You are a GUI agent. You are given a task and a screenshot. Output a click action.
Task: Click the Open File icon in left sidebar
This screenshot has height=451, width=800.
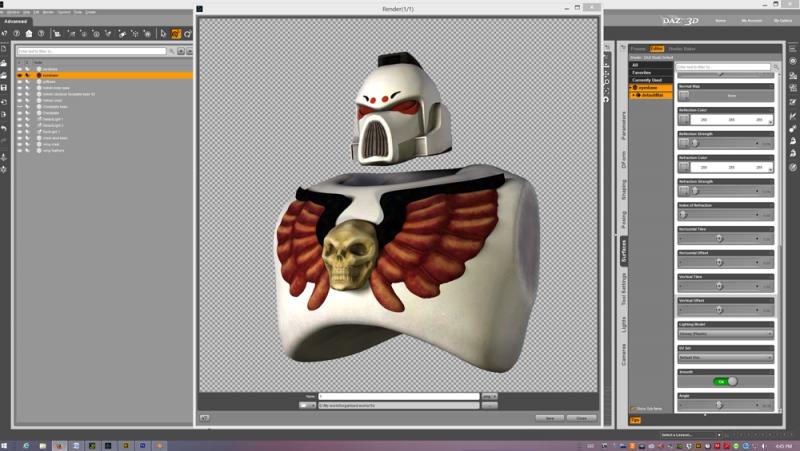(x=4, y=63)
